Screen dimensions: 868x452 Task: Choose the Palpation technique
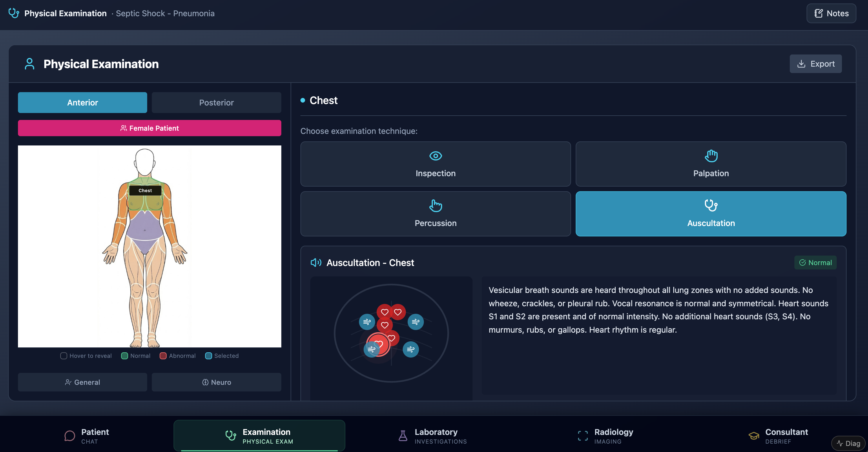click(711, 164)
